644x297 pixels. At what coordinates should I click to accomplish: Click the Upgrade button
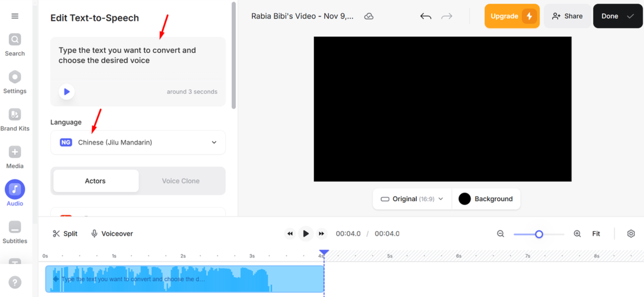[x=512, y=16]
